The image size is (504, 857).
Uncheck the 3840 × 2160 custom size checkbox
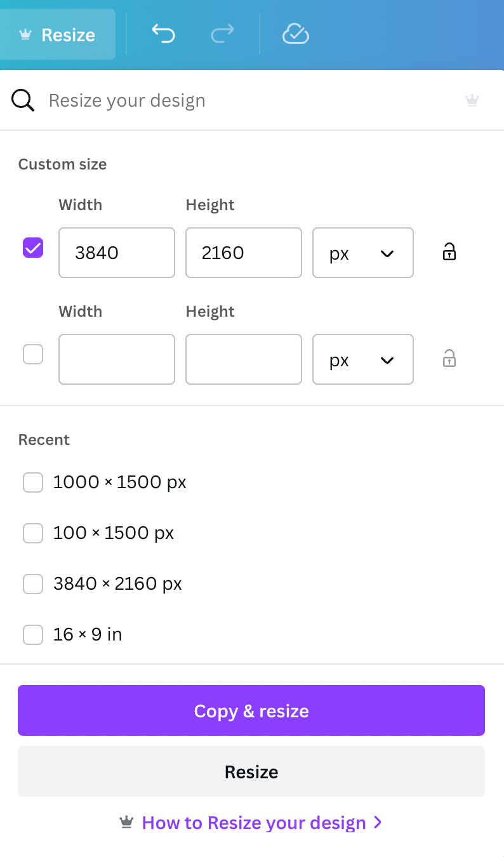coord(33,248)
